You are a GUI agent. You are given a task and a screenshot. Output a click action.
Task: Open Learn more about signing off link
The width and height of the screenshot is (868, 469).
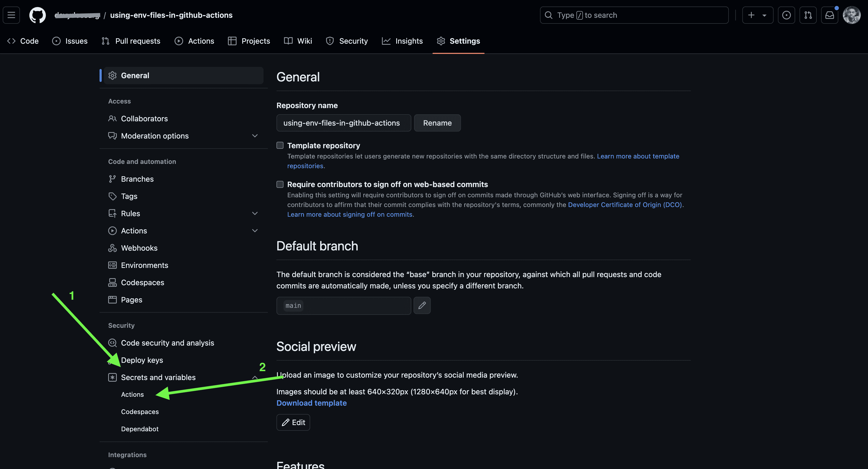pyautogui.click(x=350, y=215)
